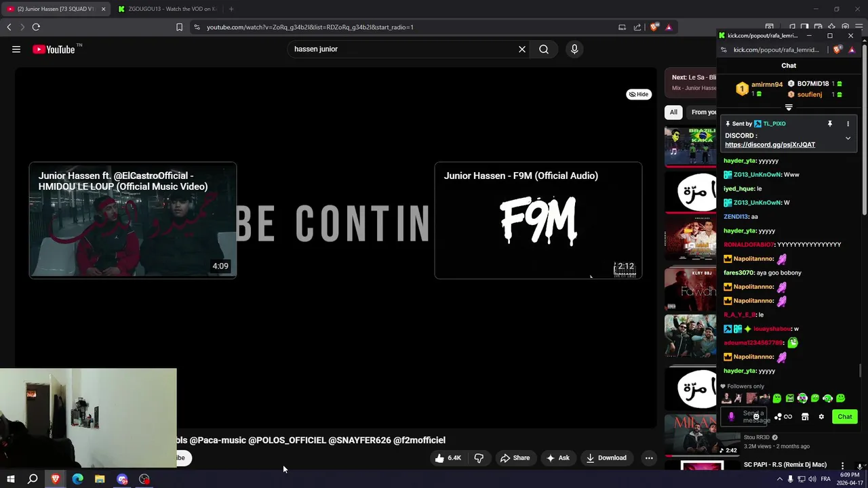The width and height of the screenshot is (868, 488).
Task: Hide the end screen suggestions
Action: pyautogui.click(x=638, y=94)
